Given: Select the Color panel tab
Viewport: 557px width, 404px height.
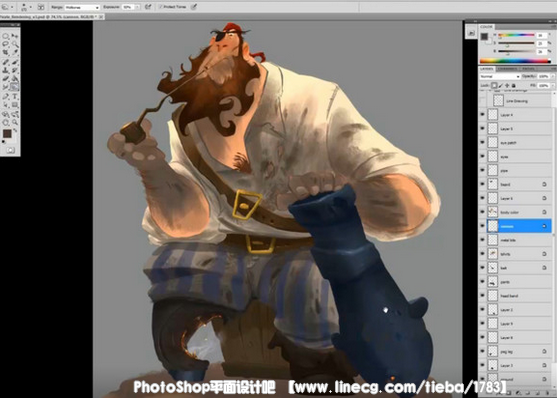Looking at the screenshot, I should tap(486, 27).
